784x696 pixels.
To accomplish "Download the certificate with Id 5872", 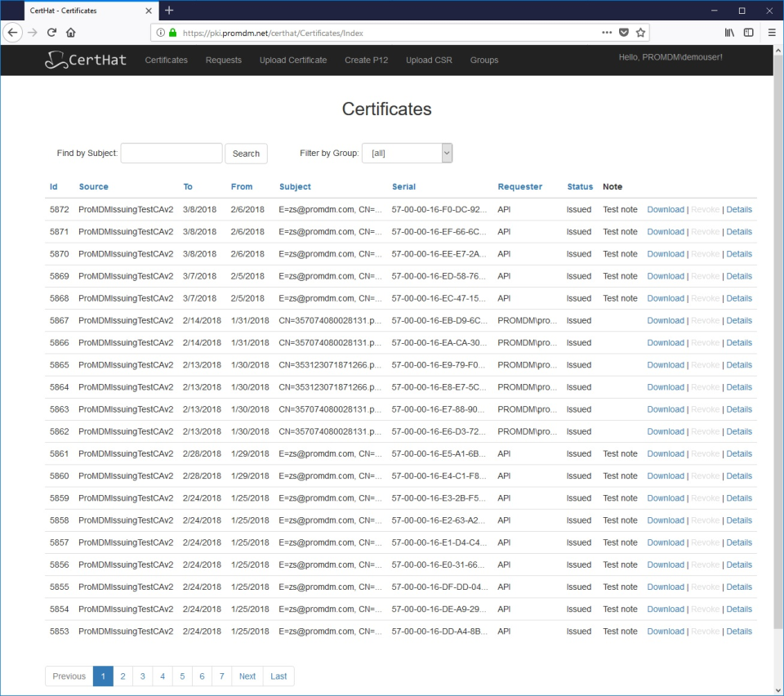I will 666,209.
